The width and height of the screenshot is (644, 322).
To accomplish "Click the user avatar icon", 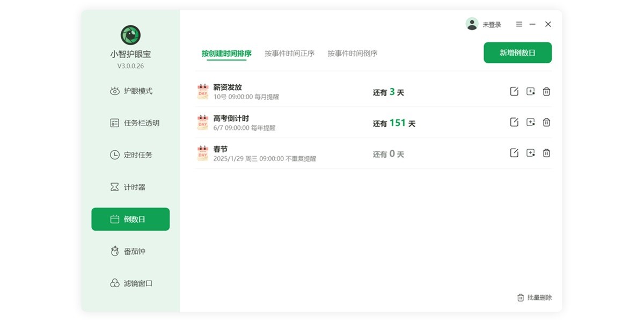I will 472,24.
